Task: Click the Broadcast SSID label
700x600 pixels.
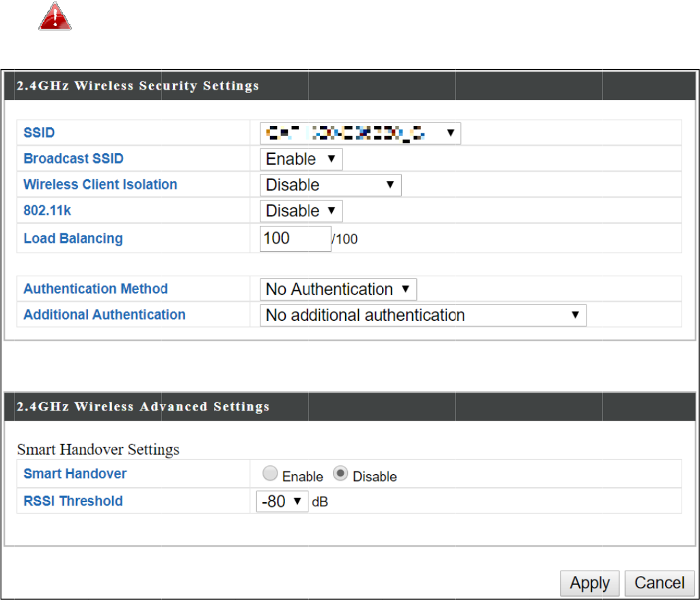Action: pos(74,159)
